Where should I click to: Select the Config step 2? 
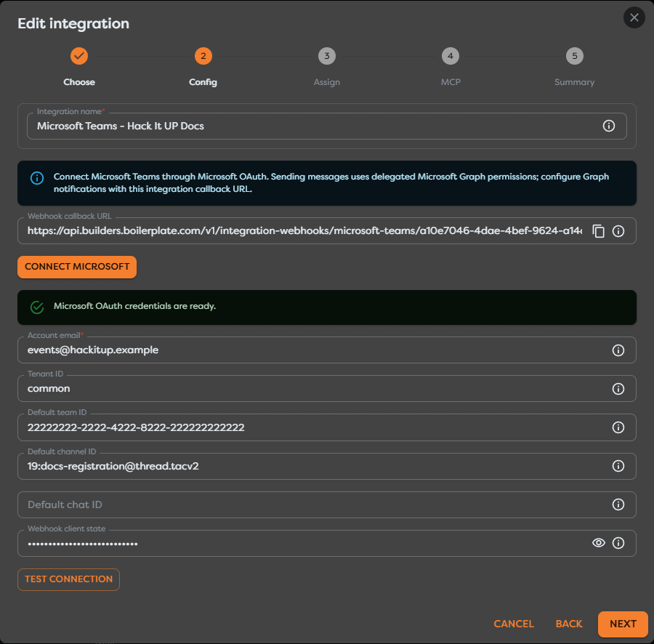pos(203,56)
